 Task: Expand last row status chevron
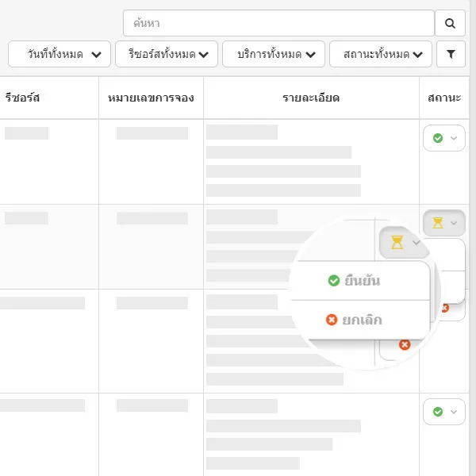pos(454,412)
